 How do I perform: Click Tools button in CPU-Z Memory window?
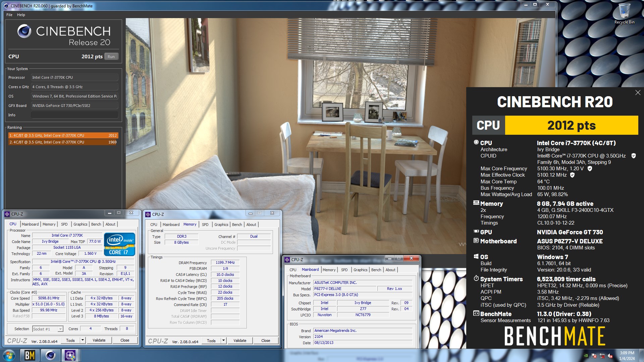pos(211,341)
